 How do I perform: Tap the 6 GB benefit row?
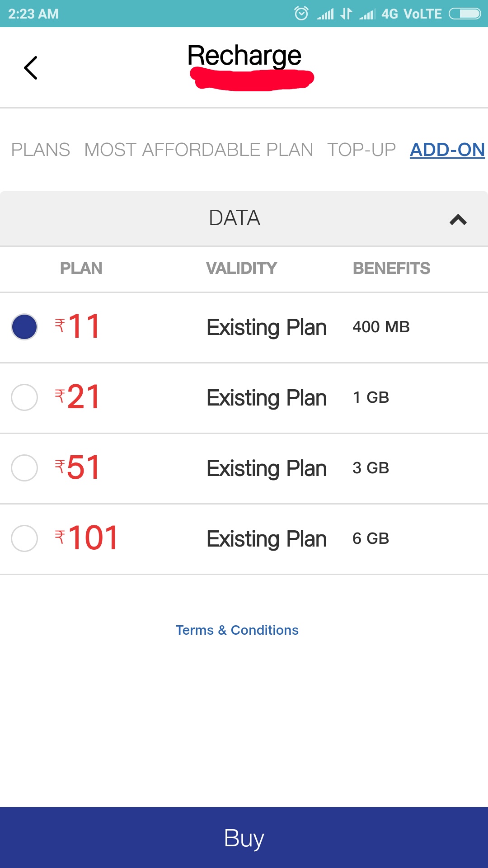pos(244,539)
